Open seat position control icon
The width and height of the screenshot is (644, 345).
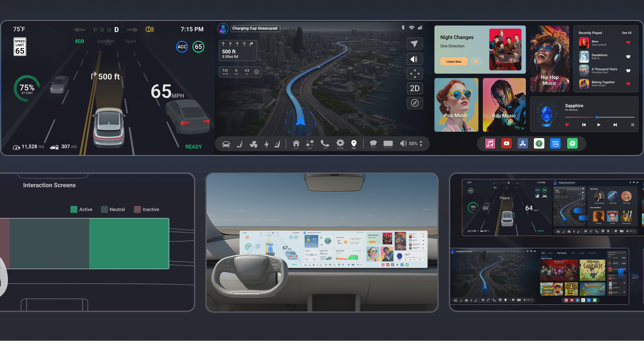click(x=240, y=144)
